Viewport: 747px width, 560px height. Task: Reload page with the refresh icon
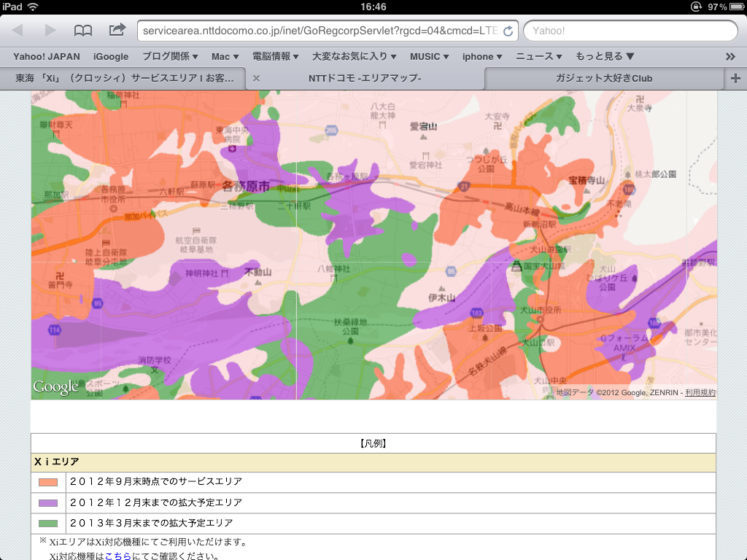click(x=508, y=31)
